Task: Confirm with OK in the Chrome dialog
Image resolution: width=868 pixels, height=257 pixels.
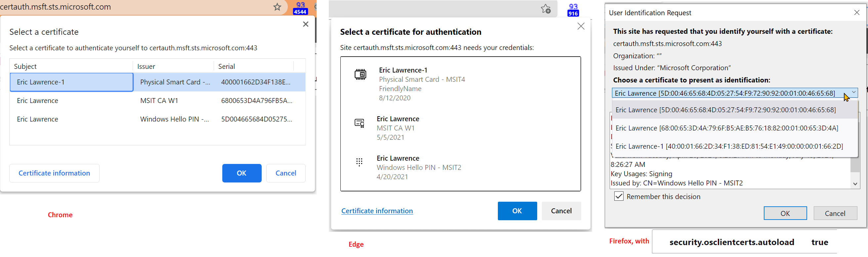Action: [241, 173]
